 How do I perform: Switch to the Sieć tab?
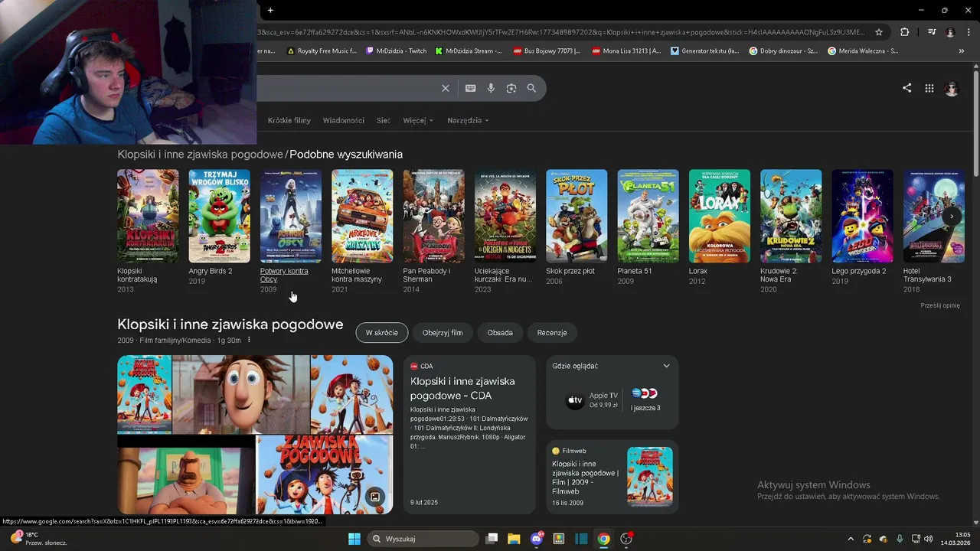384,121
